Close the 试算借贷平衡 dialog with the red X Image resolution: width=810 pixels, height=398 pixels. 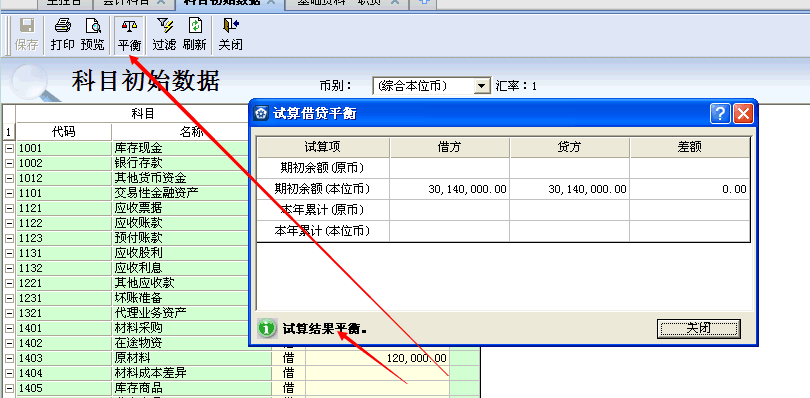tap(743, 113)
